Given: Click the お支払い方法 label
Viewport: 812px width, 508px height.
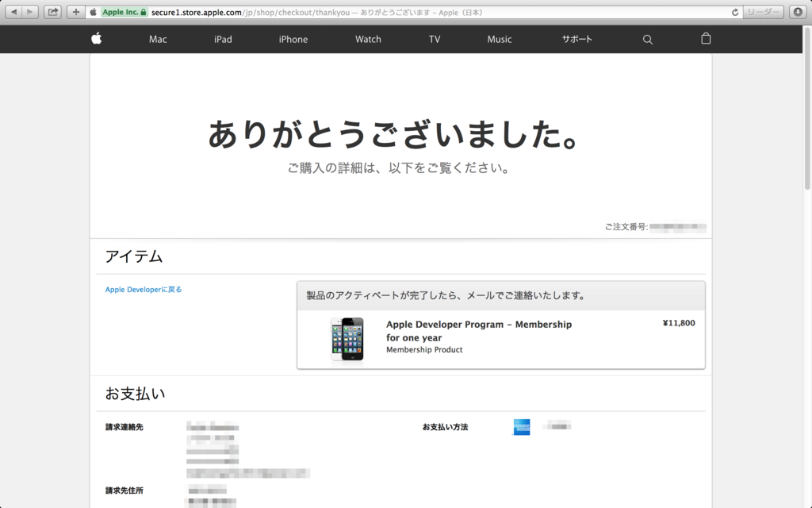Looking at the screenshot, I should click(446, 427).
